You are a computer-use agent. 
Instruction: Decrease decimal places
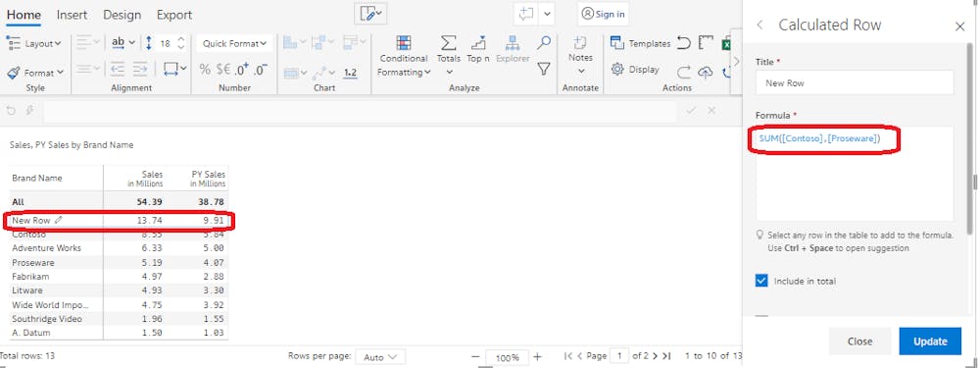coord(262,70)
